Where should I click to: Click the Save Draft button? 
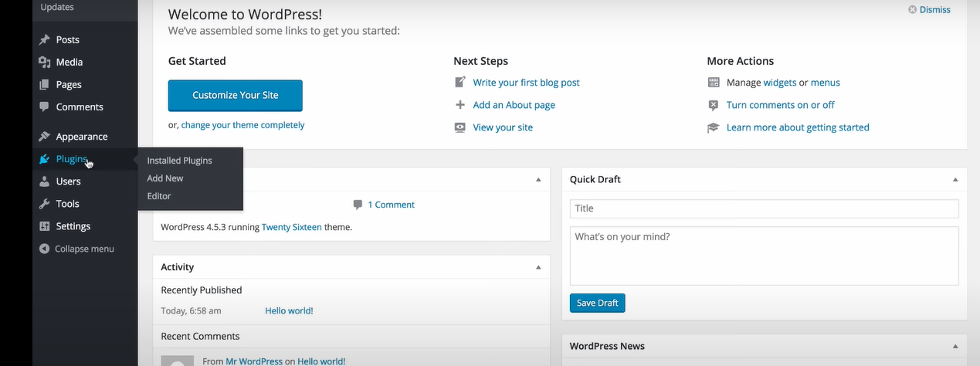(x=598, y=303)
